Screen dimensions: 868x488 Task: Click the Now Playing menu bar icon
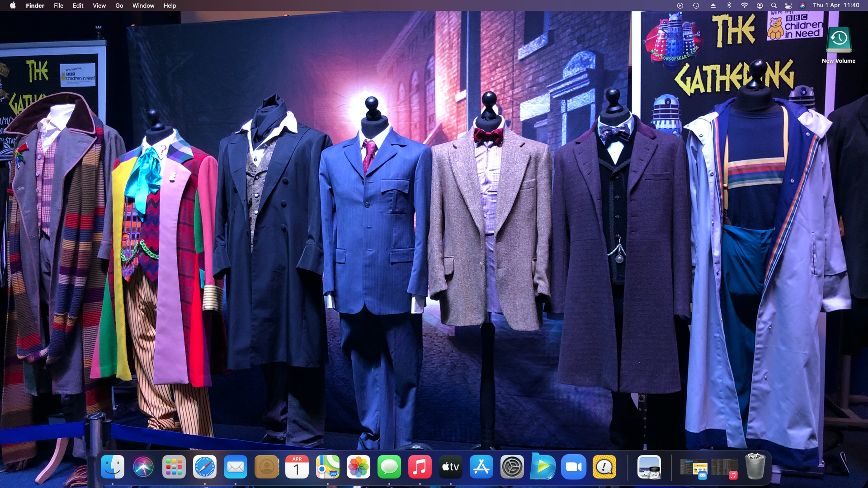coord(680,5)
